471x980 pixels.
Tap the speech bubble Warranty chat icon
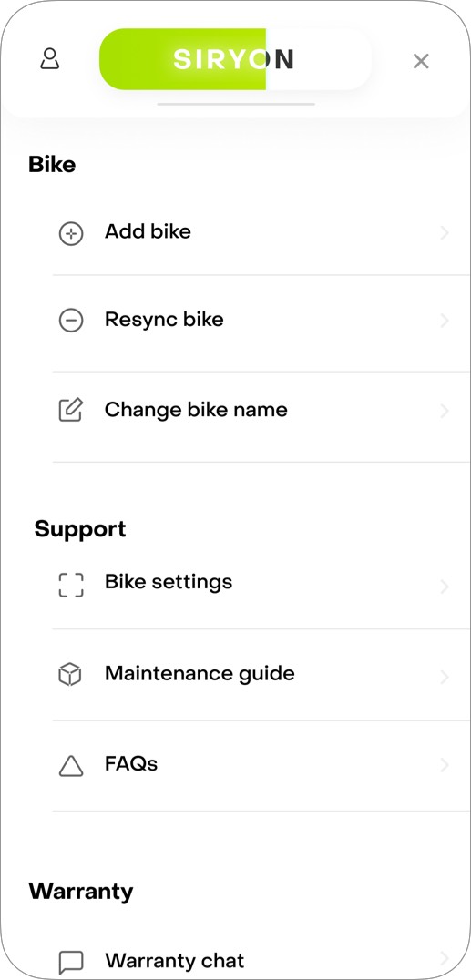coord(71,962)
